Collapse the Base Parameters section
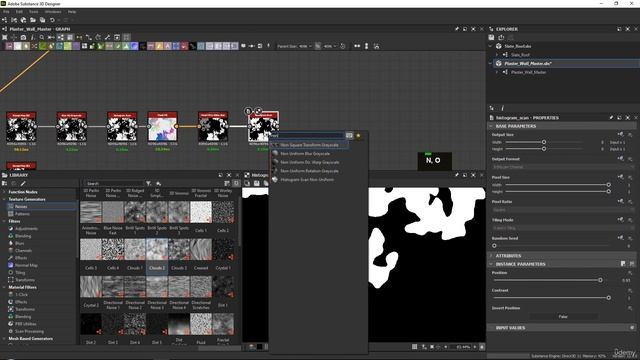This screenshot has height=360, width=640. click(491, 126)
